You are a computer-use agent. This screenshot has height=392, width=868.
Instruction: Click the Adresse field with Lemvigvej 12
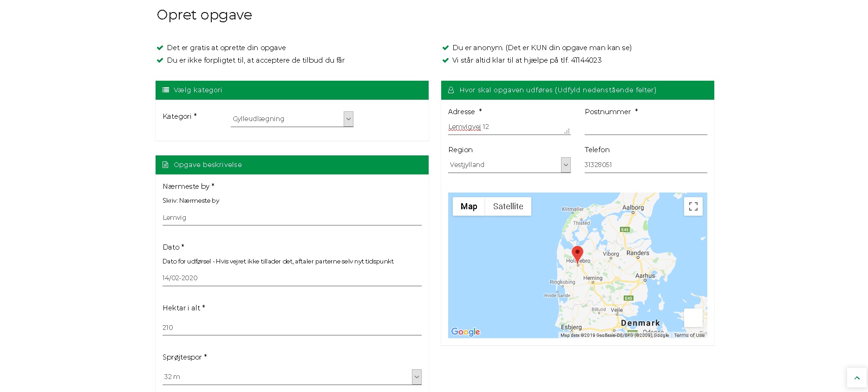tap(505, 127)
